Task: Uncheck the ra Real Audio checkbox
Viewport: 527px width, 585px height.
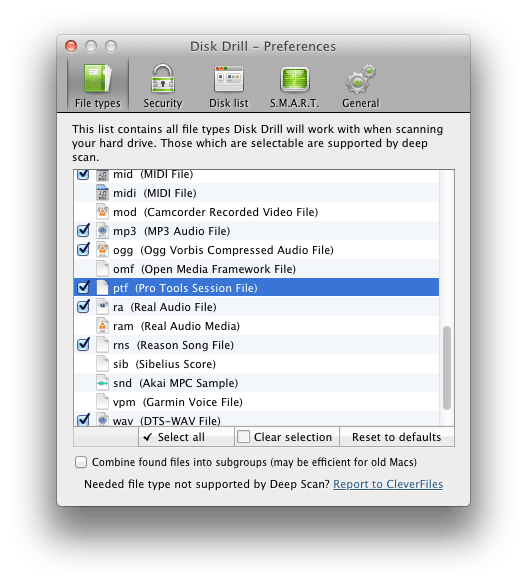Action: (x=83, y=307)
